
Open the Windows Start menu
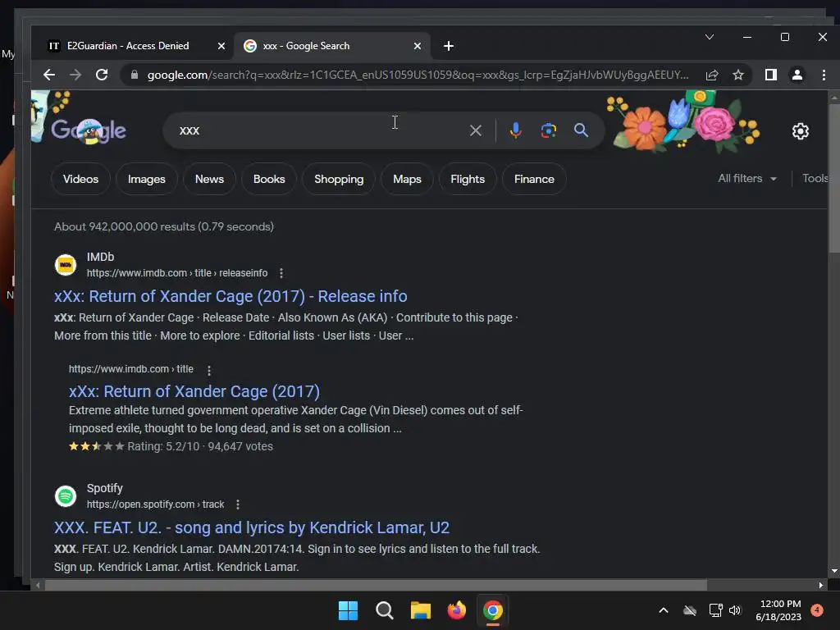pyautogui.click(x=348, y=610)
